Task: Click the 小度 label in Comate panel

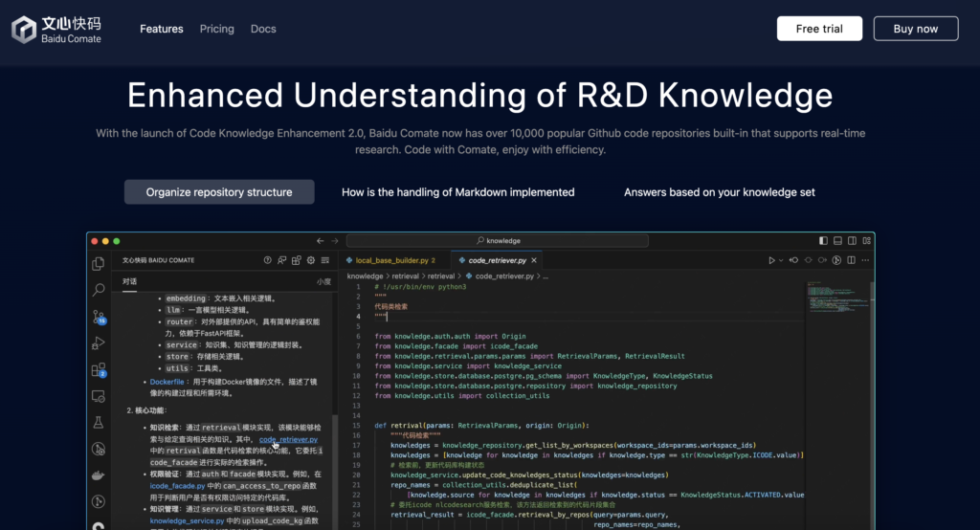Action: (x=323, y=282)
